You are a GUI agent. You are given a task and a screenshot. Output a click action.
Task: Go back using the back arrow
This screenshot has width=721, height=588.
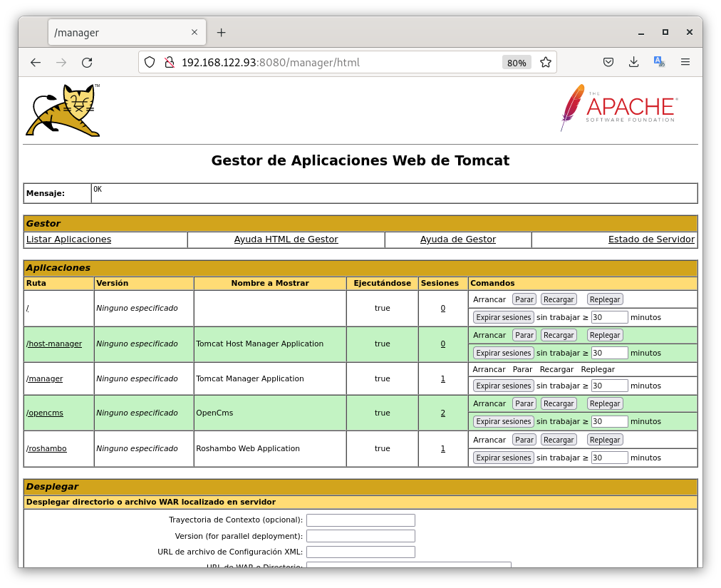(36, 63)
